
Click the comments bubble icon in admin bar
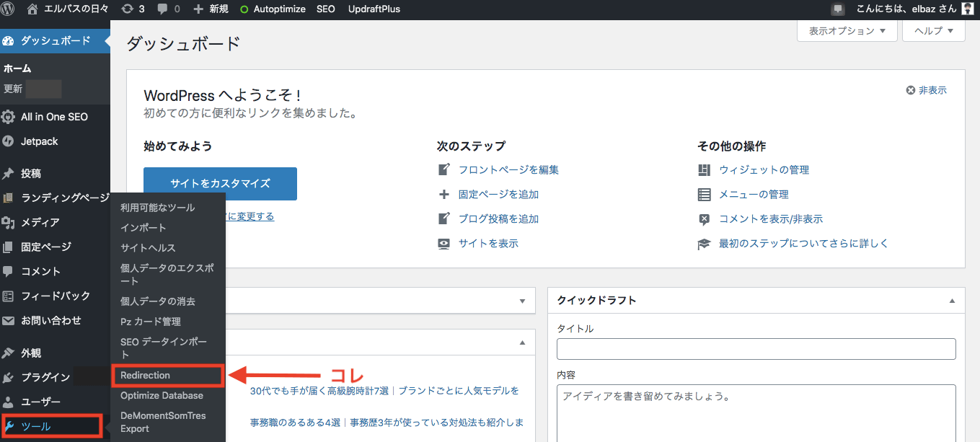(163, 9)
